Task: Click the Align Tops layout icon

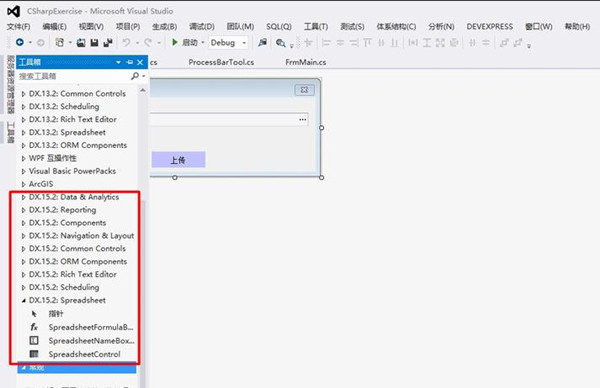Action: tap(367, 43)
